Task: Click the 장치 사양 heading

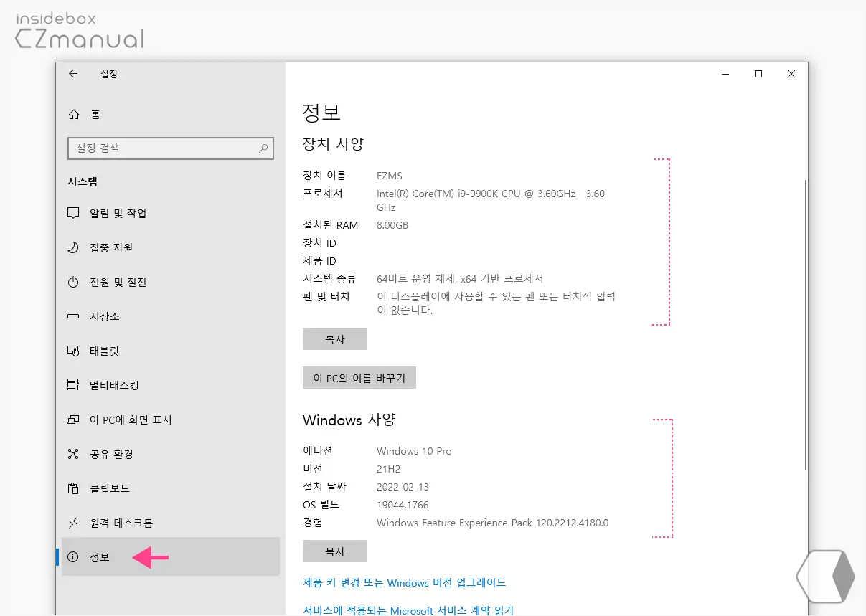Action: 334,143
